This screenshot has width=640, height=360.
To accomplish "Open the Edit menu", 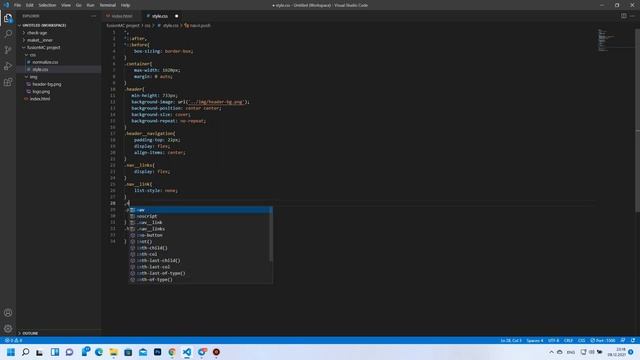I will click(x=30, y=5).
